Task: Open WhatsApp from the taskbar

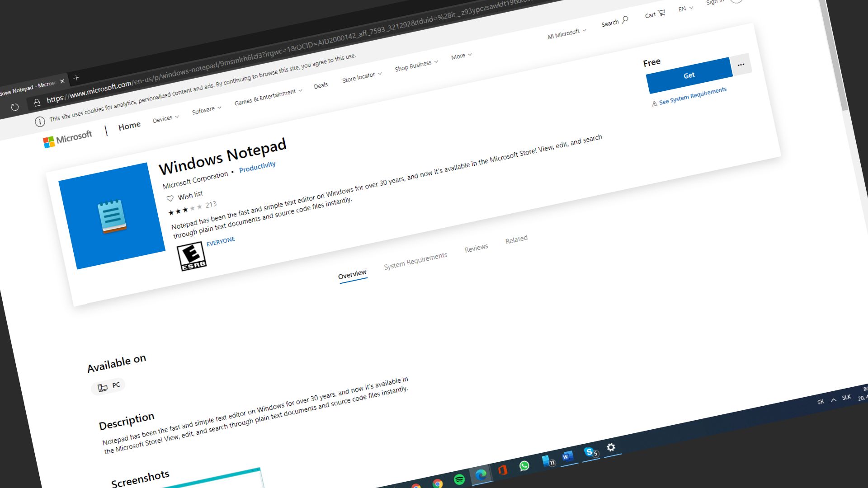Action: point(524,466)
